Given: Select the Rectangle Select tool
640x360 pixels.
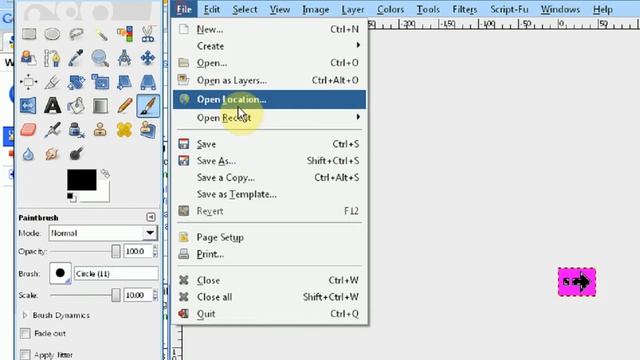Looking at the screenshot, I should (x=29, y=34).
